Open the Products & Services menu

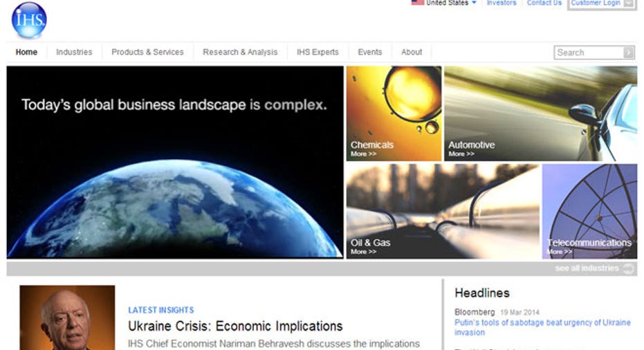pos(147,52)
